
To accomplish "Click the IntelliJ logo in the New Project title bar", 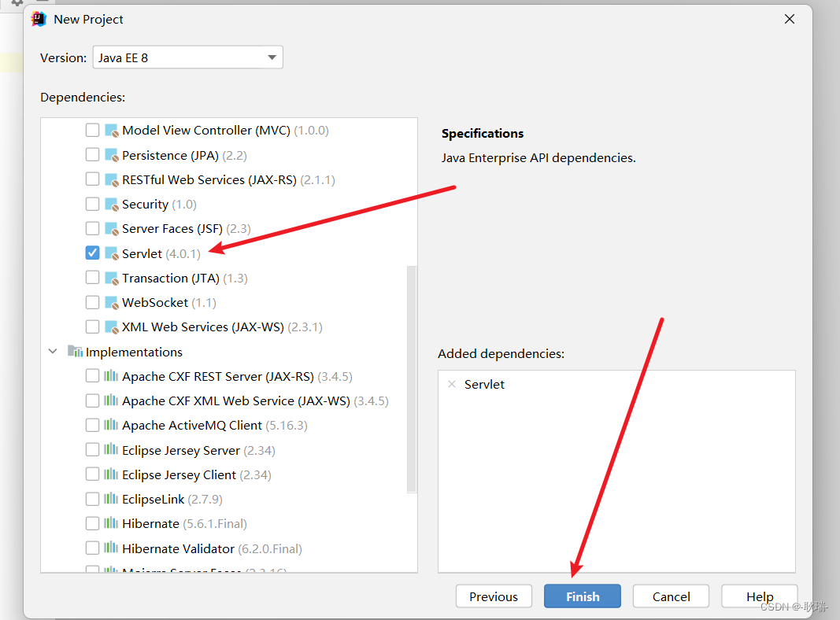I will (39, 19).
